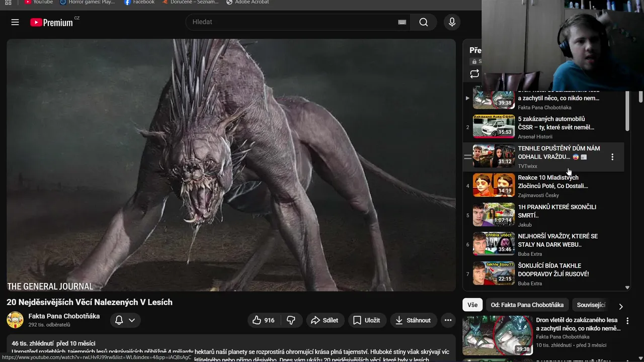644x362 pixels.
Task: Click the 292 tis. odběratelů text
Action: click(49, 325)
